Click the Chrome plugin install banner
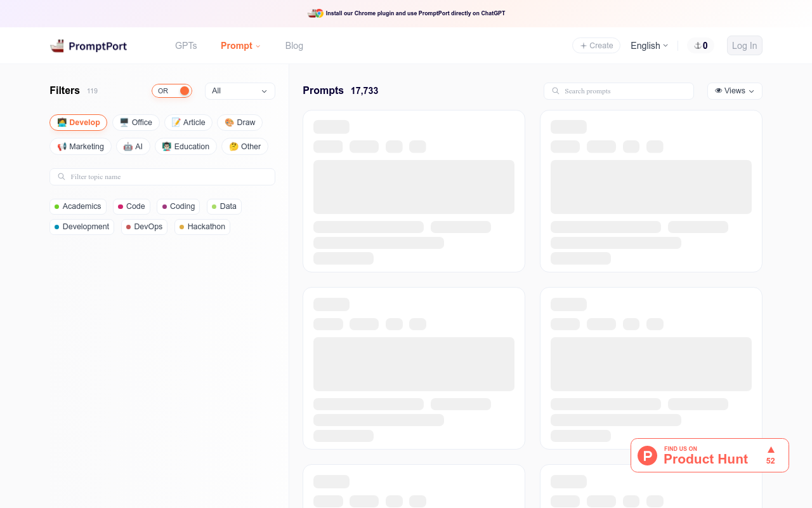This screenshot has width=812, height=508. (406, 13)
